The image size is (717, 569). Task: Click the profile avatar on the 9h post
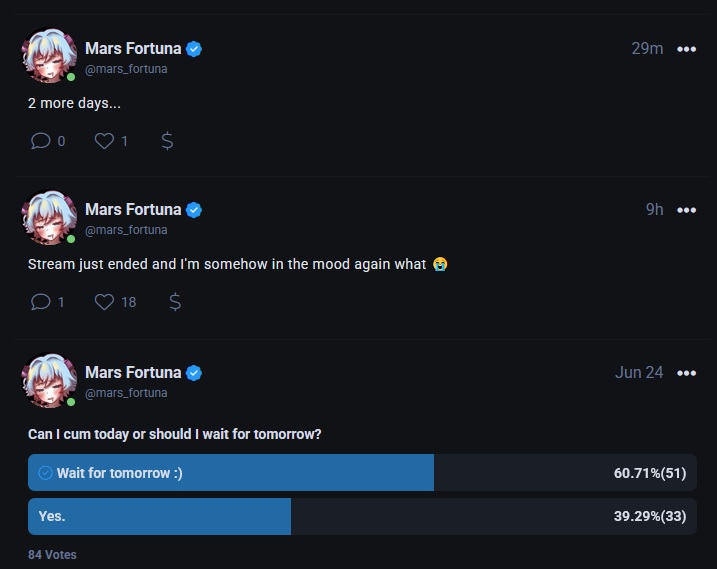(x=49, y=218)
